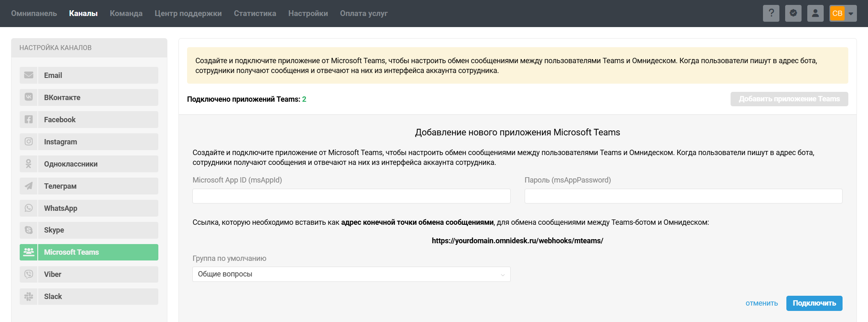Select the WhatsApp channel
Viewport: 868px width, 322px height.
click(x=89, y=208)
